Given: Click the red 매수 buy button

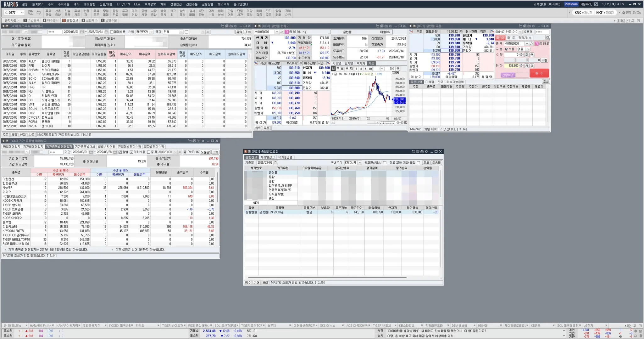Looking at the screenshot, I should [x=539, y=73].
